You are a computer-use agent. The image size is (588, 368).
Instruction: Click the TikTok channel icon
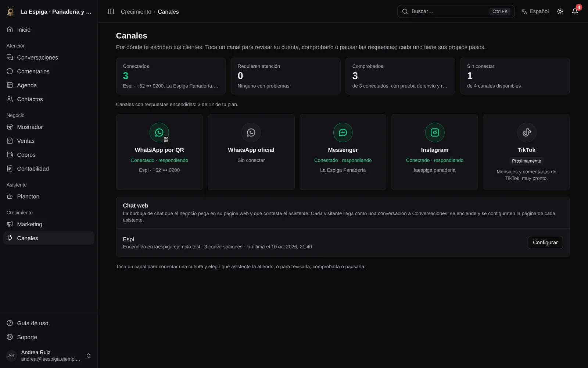(x=527, y=132)
